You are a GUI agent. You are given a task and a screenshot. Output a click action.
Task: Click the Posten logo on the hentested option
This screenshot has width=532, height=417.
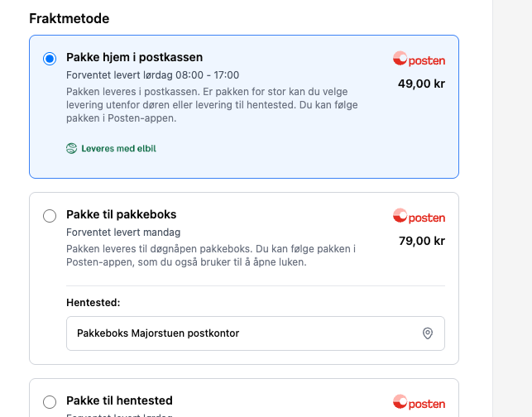click(x=419, y=403)
